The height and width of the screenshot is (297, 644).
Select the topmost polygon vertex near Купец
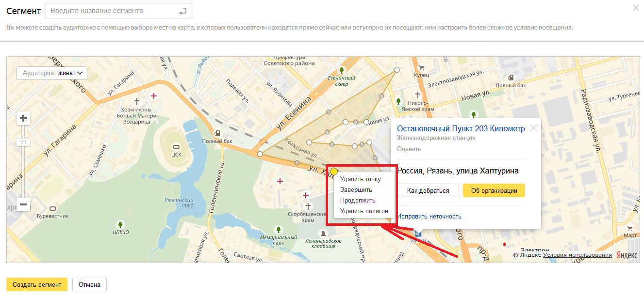point(397,70)
